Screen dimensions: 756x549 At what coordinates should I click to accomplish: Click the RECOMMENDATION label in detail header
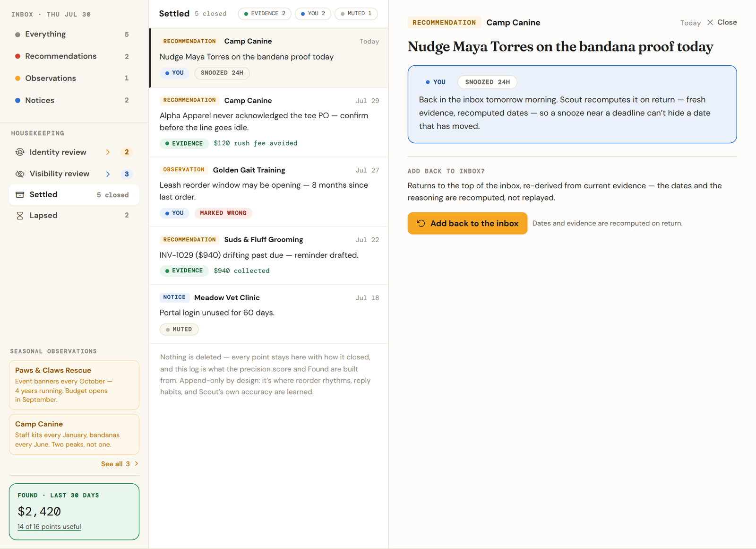pyautogui.click(x=444, y=23)
